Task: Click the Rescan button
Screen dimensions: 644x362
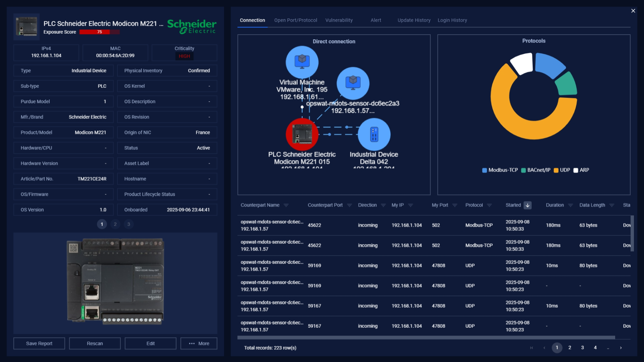Action: click(95, 343)
